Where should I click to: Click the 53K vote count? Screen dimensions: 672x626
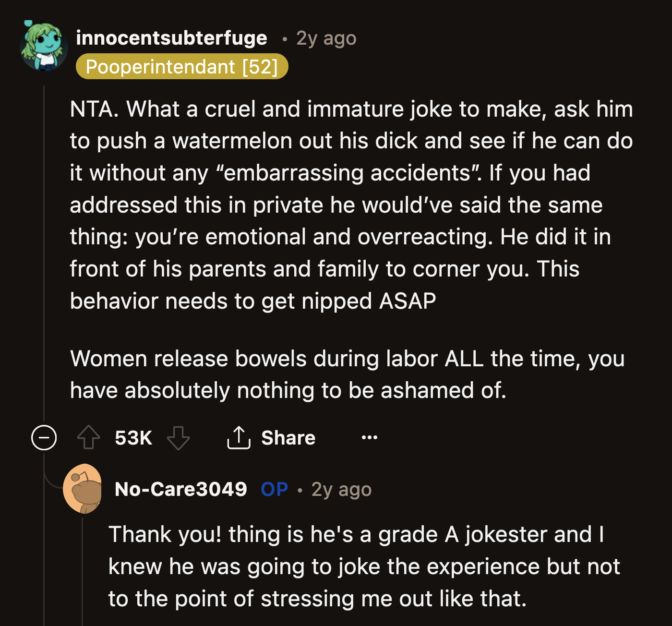coord(133,437)
